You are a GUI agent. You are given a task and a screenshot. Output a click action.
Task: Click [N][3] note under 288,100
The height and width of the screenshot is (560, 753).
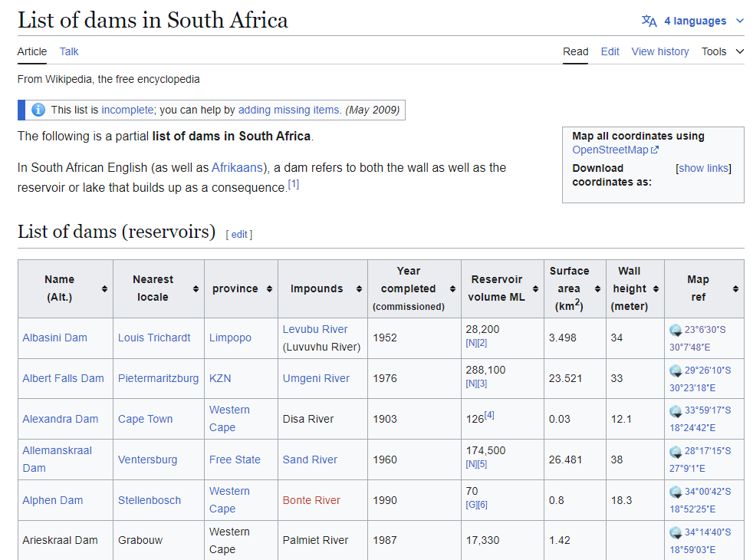(x=476, y=384)
